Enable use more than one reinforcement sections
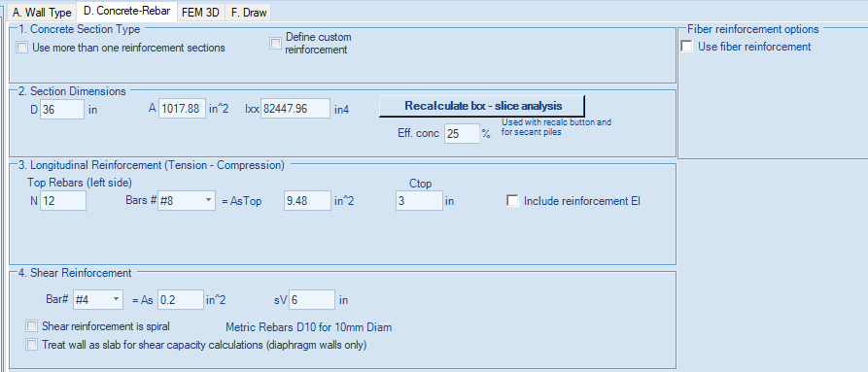868x372 pixels. click(22, 48)
